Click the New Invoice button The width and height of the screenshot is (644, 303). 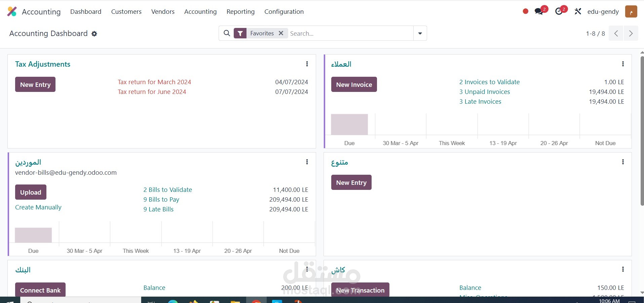click(354, 85)
